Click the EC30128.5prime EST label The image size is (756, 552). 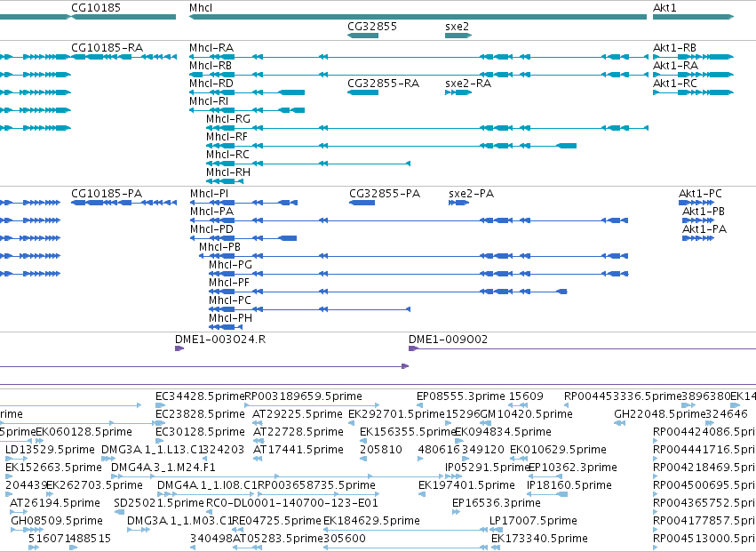tap(200, 432)
